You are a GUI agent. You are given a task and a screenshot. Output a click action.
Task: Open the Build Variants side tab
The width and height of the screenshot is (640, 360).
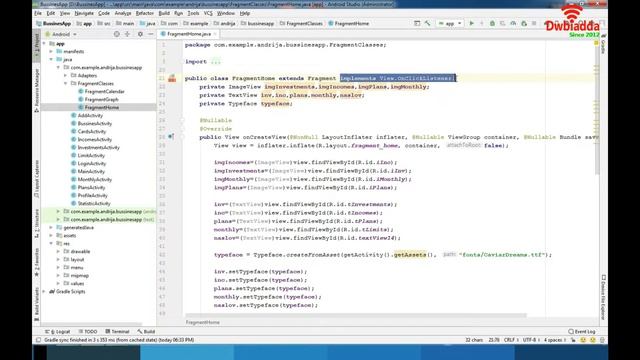[37, 305]
